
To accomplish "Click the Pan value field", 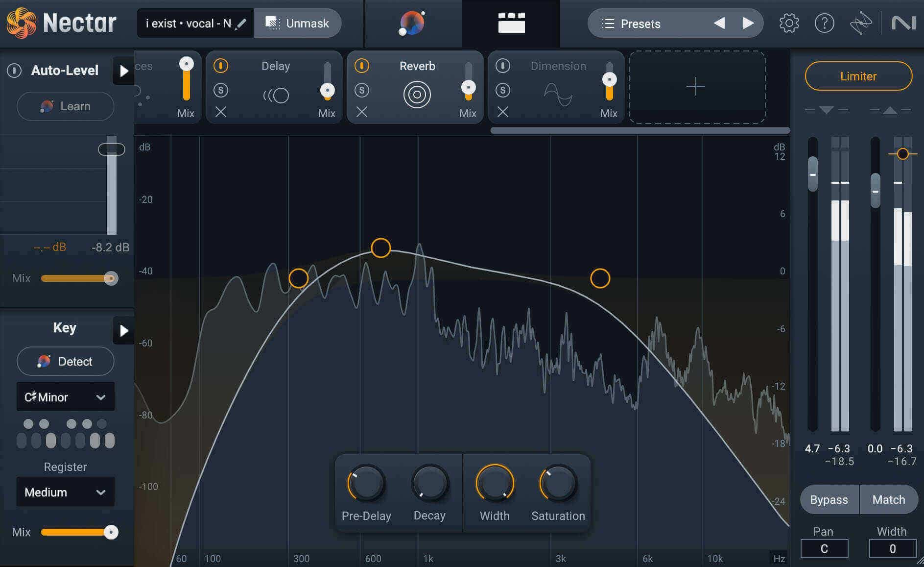I will (825, 548).
